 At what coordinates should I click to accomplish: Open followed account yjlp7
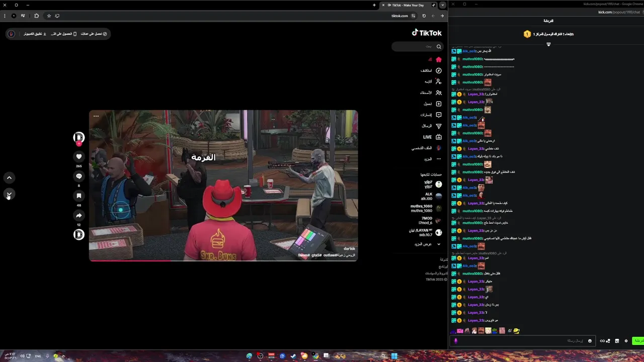432,185
